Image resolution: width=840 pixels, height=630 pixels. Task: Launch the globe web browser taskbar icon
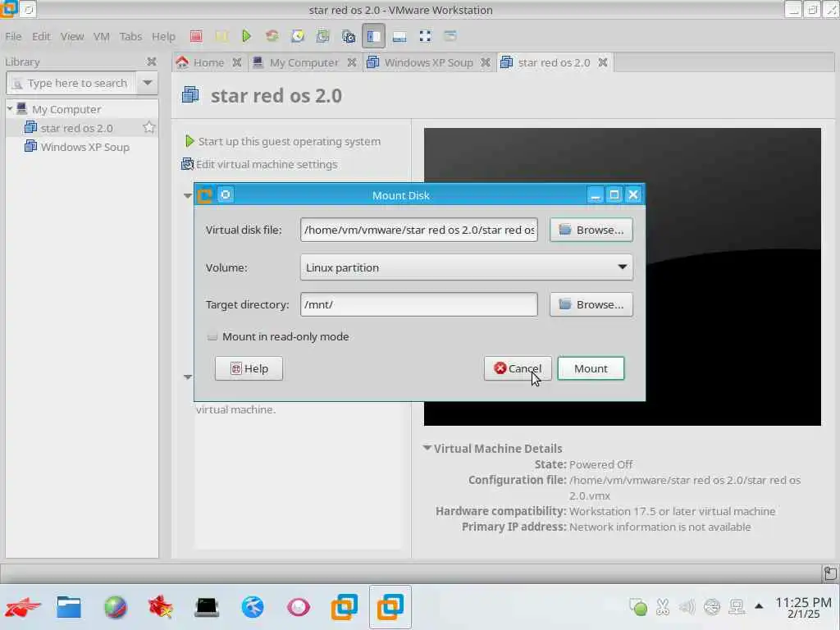coord(115,607)
